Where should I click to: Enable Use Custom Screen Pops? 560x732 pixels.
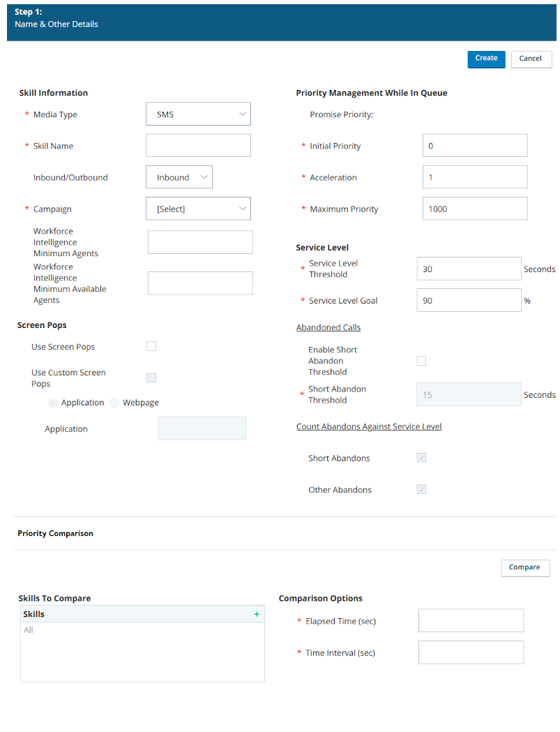click(x=151, y=378)
